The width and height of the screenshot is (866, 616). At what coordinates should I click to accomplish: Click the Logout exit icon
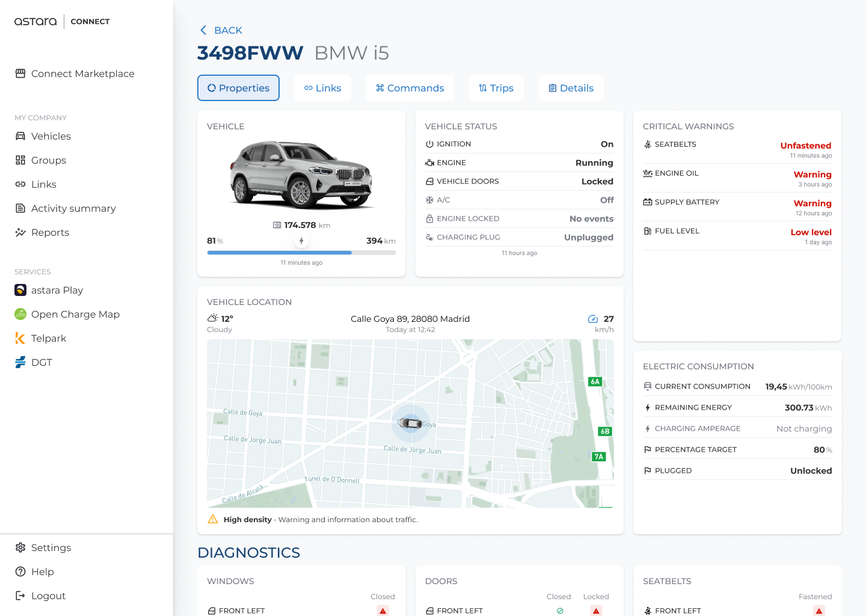20,596
